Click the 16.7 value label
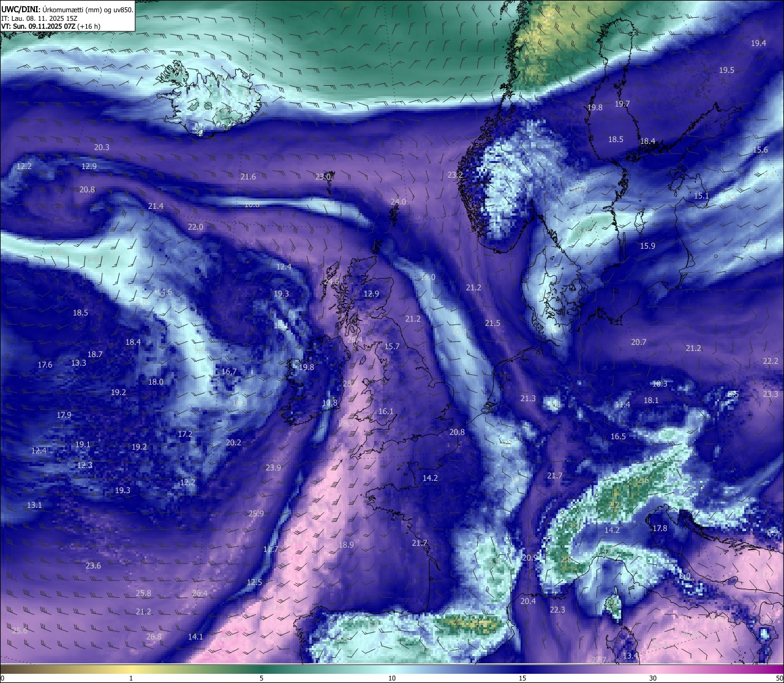 (229, 372)
